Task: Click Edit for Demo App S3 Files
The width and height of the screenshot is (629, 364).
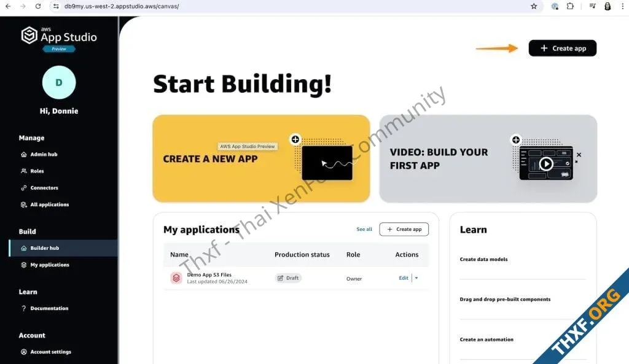Action: (404, 278)
